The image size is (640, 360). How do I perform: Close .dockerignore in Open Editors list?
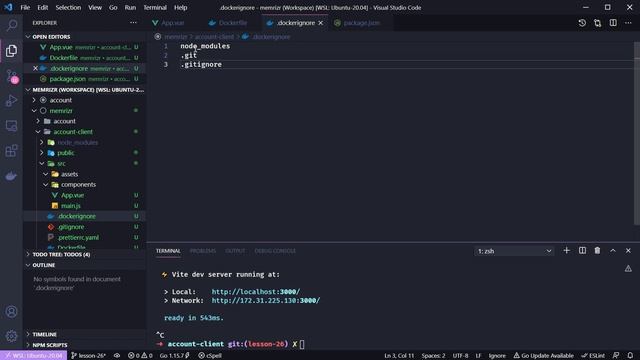pyautogui.click(x=36, y=68)
